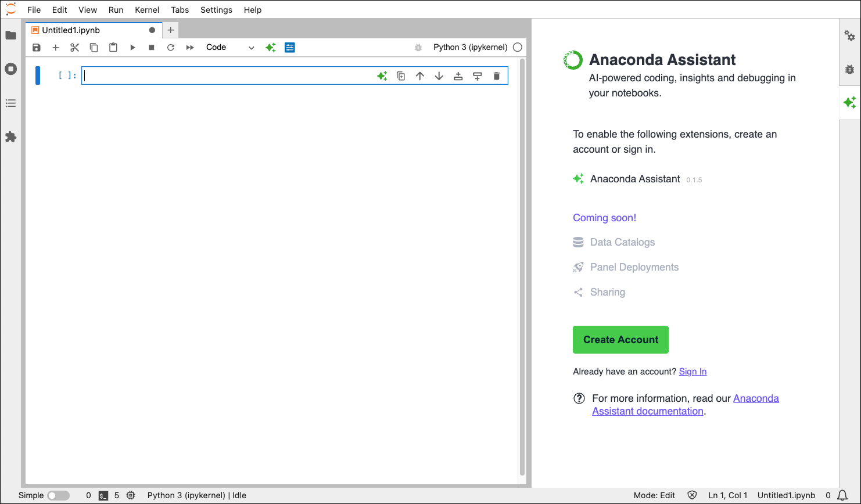
Task: Restart the kernel
Action: point(171,48)
